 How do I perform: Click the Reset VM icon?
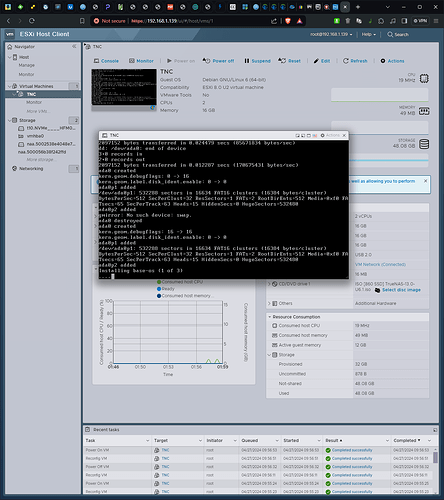pos(282,61)
